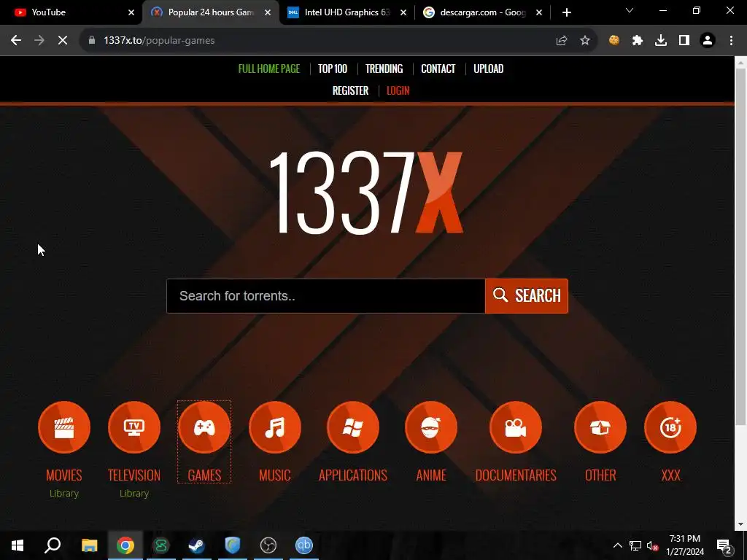Click the Games category label
Screen dimensions: 747x560
pos(204,475)
